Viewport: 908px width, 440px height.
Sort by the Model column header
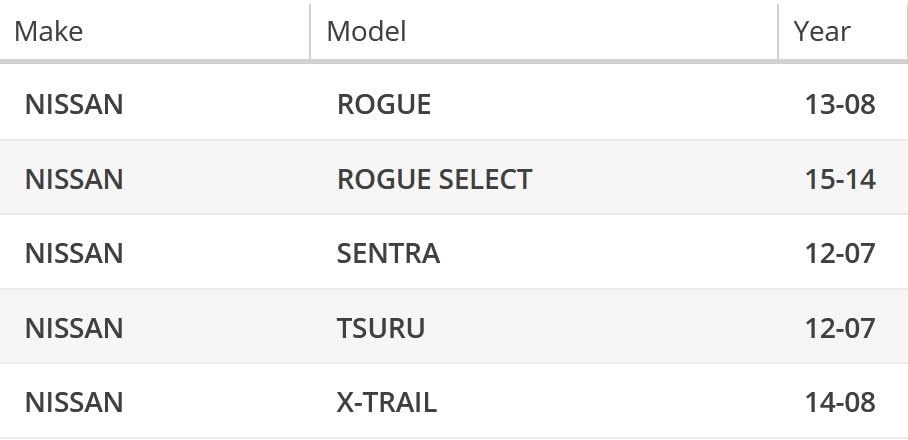(x=366, y=31)
